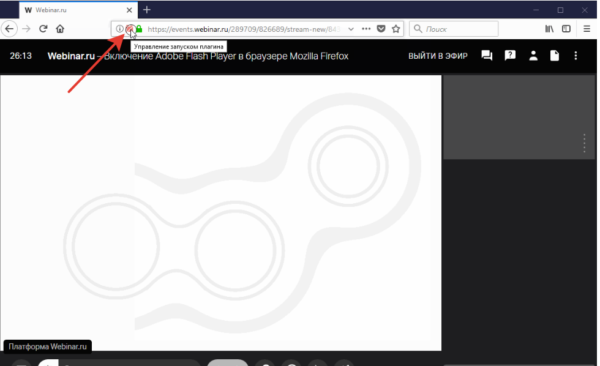Switch to the Webinar.ru tab
The image size is (600, 366).
[x=78, y=10]
